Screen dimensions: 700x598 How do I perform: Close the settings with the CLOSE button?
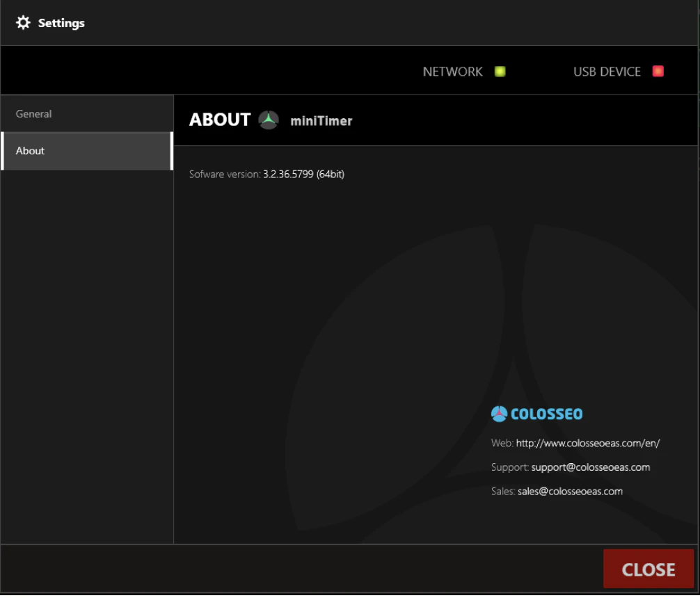pyautogui.click(x=649, y=570)
